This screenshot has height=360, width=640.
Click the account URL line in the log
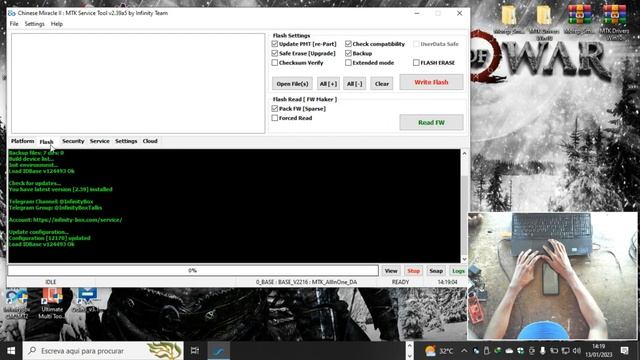tap(65, 220)
